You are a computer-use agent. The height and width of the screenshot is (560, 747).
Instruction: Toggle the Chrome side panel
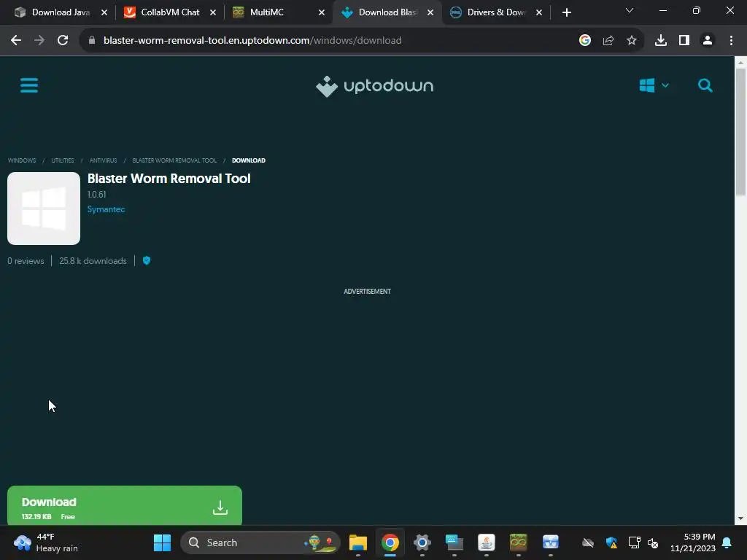684,41
